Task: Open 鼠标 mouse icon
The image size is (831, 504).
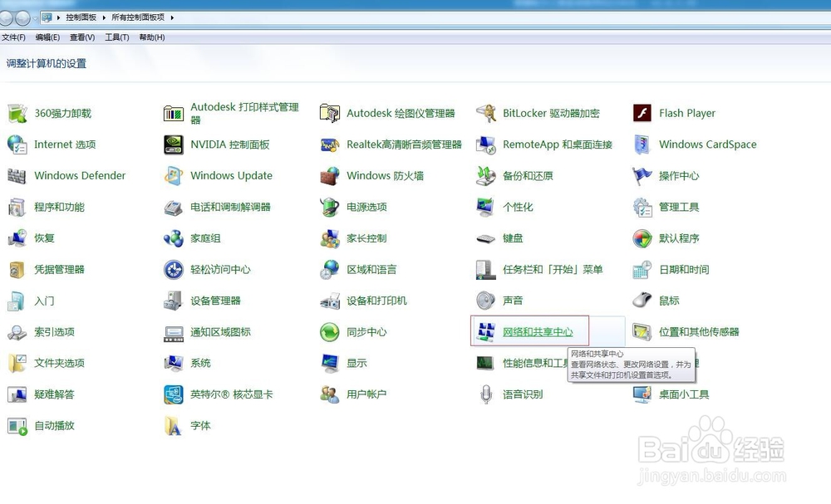Action: (x=642, y=301)
